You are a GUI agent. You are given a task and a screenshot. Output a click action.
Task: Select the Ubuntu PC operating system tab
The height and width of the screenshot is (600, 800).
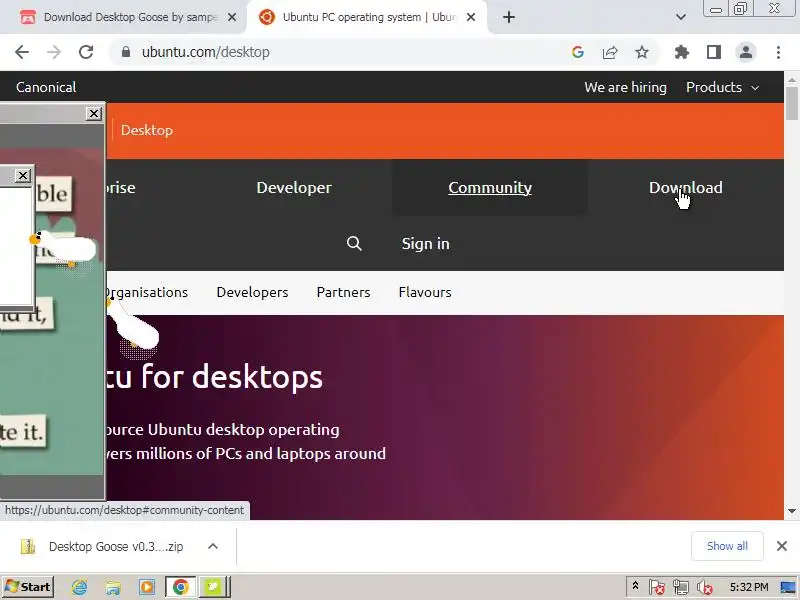[367, 17]
